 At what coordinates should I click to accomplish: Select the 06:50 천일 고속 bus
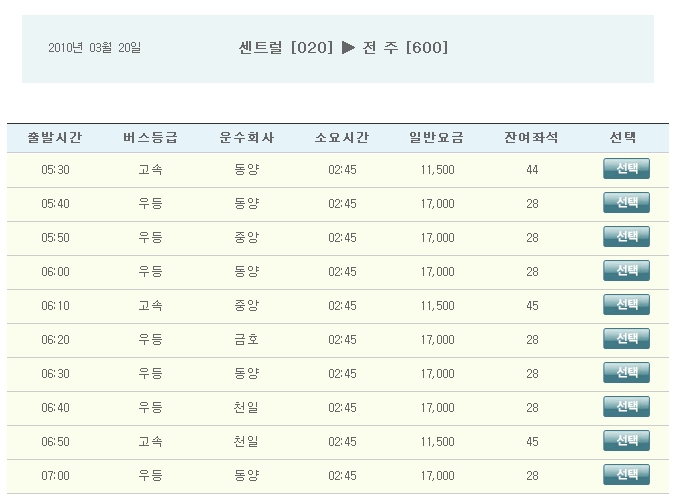(x=626, y=441)
